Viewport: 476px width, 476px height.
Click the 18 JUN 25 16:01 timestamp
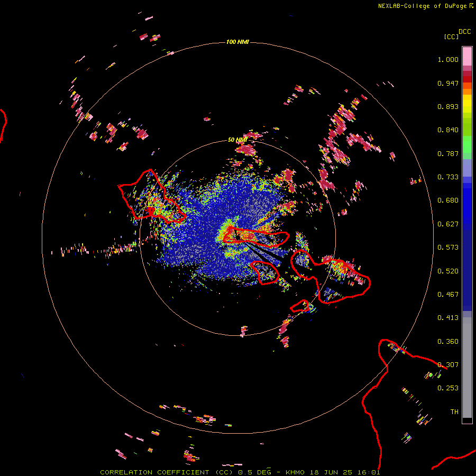(x=345, y=472)
